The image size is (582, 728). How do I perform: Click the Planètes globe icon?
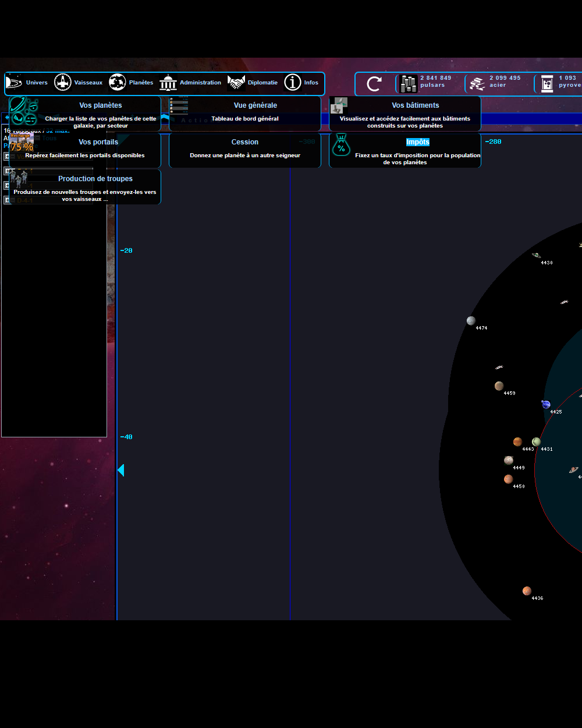coord(117,83)
